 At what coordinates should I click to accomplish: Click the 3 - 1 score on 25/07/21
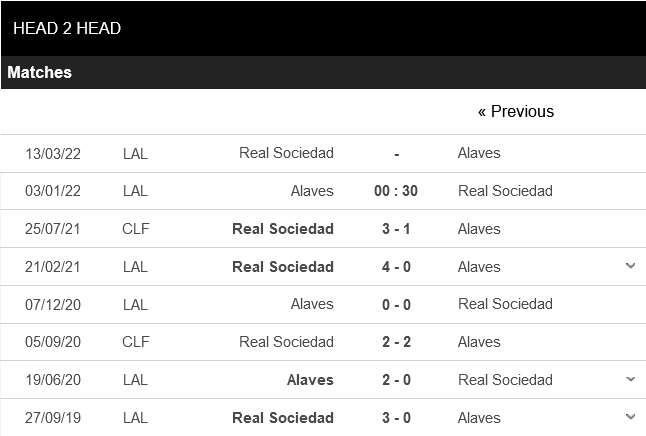click(x=396, y=229)
